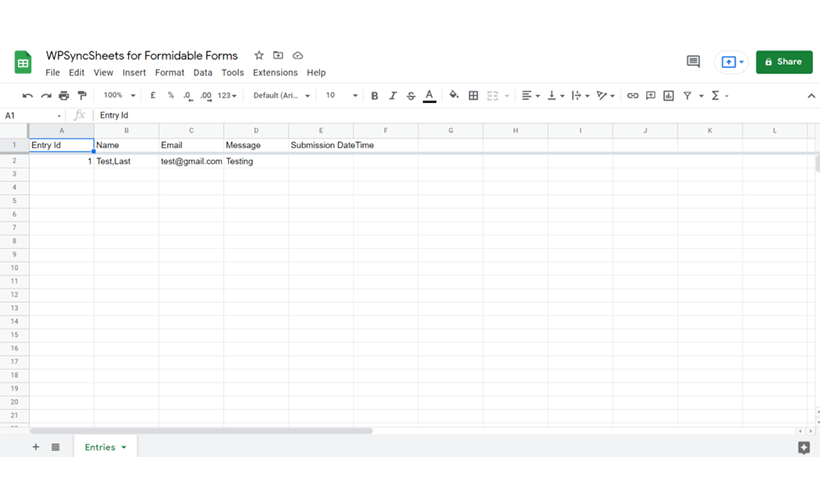
Task: Open the Extensions menu
Action: click(275, 73)
